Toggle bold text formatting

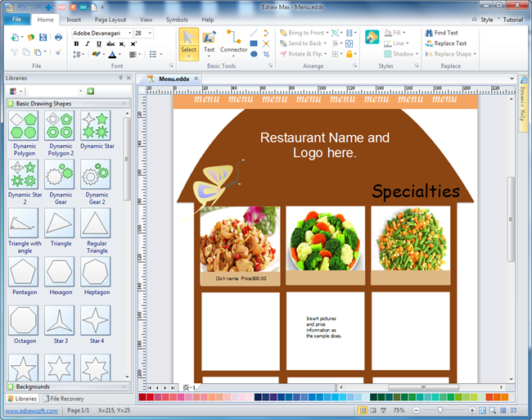(77, 43)
